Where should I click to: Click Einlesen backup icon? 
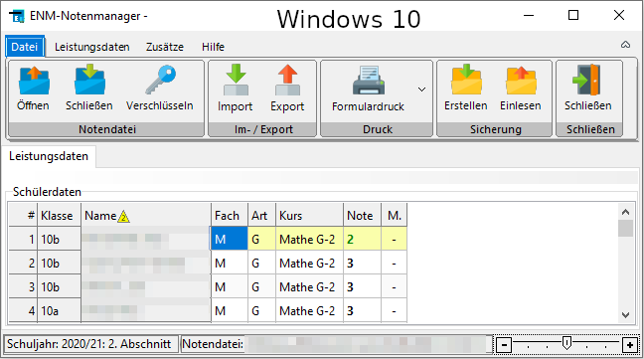521,81
